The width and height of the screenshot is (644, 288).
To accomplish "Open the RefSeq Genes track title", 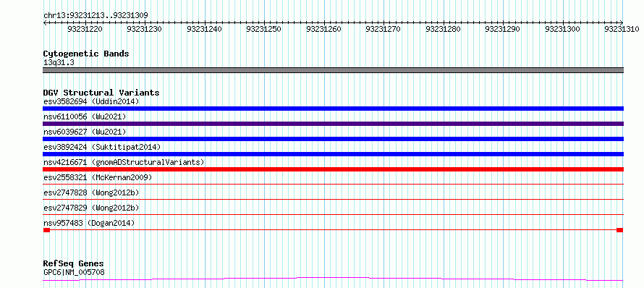I will 74,264.
